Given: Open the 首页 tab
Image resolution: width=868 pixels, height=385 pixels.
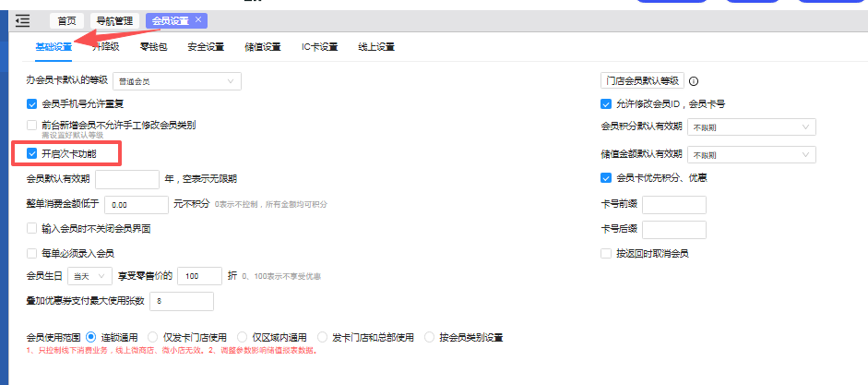Looking at the screenshot, I should point(67,21).
